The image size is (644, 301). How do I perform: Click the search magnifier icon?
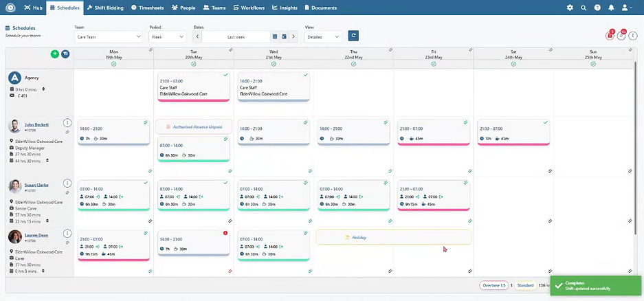(x=584, y=8)
